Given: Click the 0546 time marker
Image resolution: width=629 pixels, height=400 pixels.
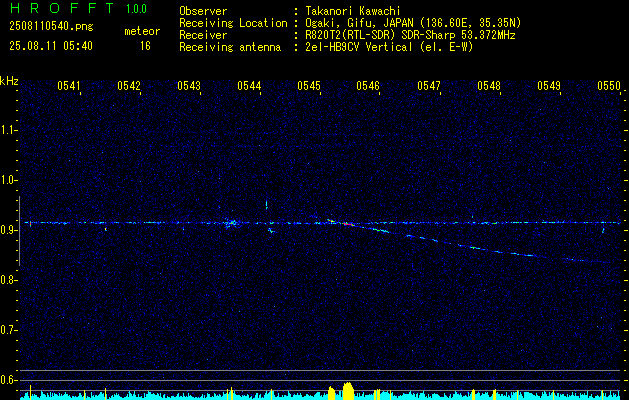Looking at the screenshot, I should 368,86.
